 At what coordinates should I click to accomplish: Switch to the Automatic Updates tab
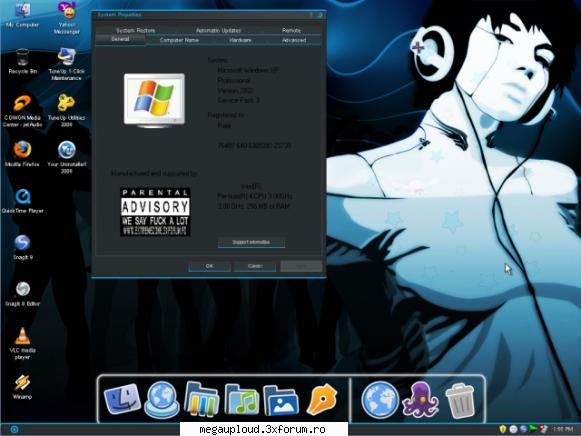pyautogui.click(x=219, y=30)
